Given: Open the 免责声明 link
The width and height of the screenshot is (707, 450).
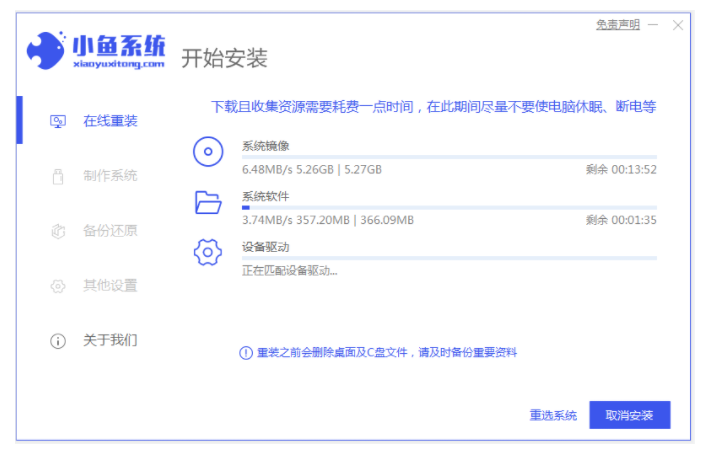Looking at the screenshot, I should coord(617,25).
